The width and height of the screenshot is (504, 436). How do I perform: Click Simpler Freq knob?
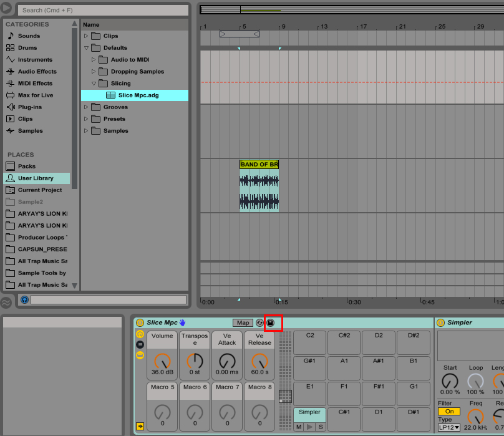point(476,417)
